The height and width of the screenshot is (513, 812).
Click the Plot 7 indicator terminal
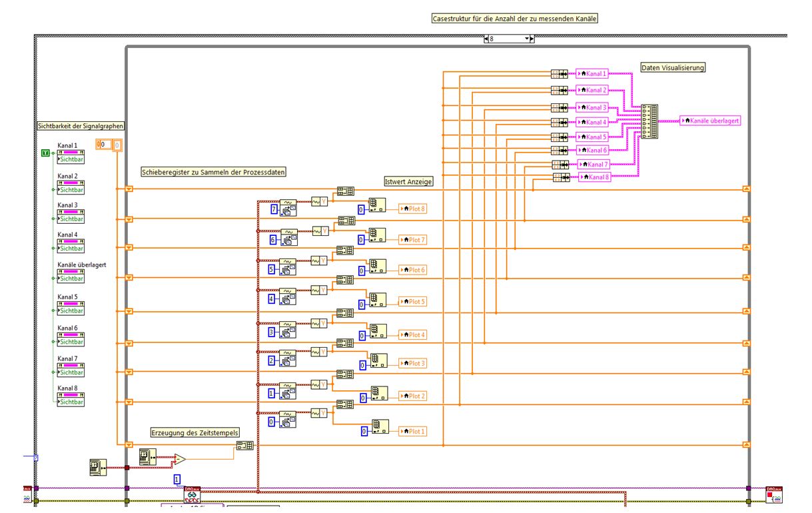[x=412, y=239]
